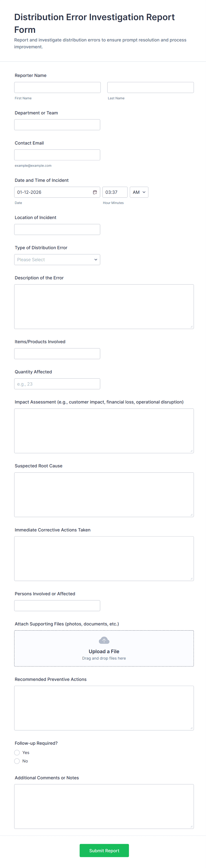Click the Suspected Root Cause textarea
The height and width of the screenshot is (868, 206).
(x=104, y=495)
